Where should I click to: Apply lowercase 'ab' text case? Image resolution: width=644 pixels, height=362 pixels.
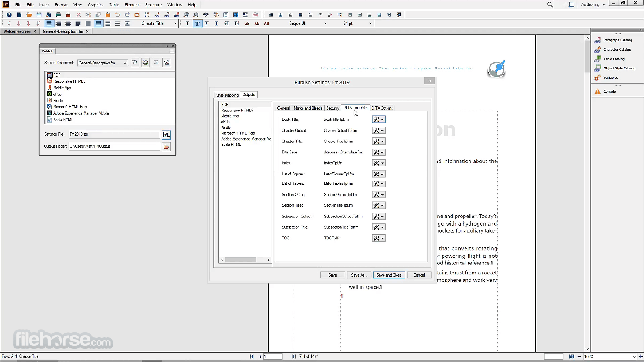point(247,23)
